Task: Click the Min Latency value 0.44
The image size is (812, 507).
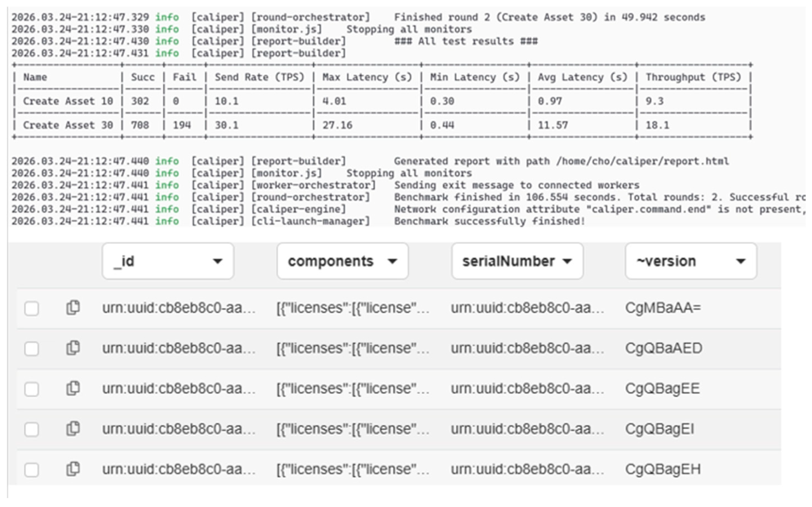Action: click(442, 125)
